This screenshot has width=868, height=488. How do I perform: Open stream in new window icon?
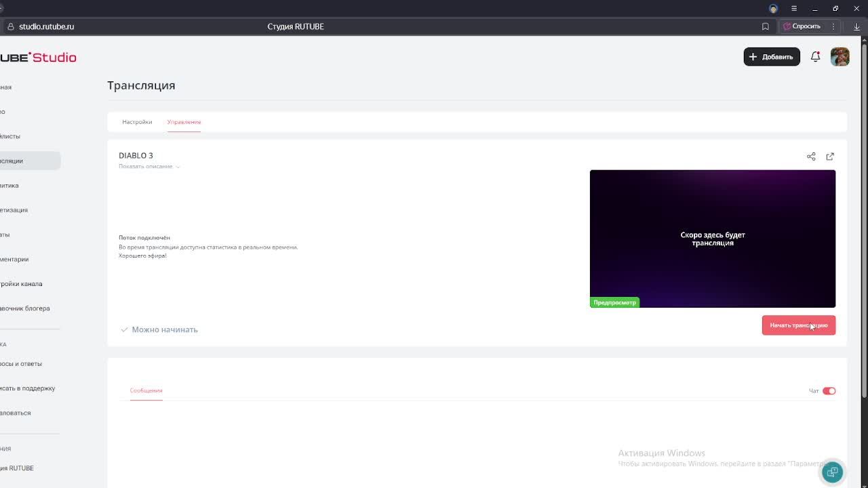[x=830, y=157]
